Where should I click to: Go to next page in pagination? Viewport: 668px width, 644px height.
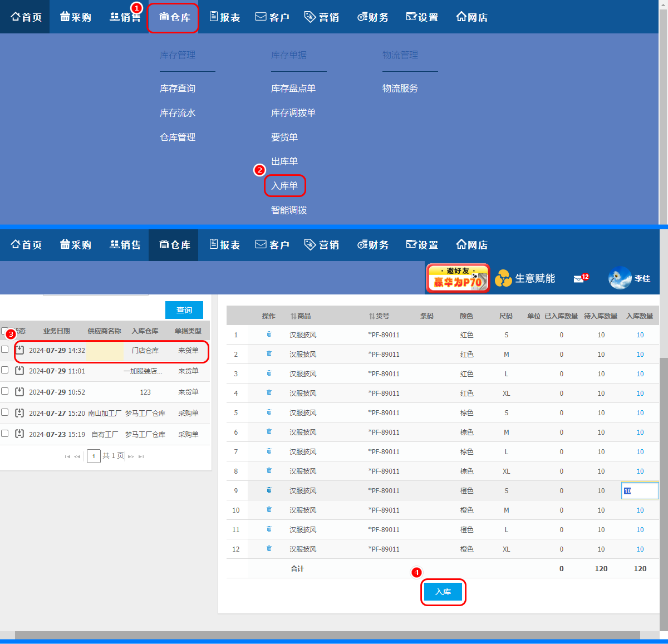coord(131,456)
